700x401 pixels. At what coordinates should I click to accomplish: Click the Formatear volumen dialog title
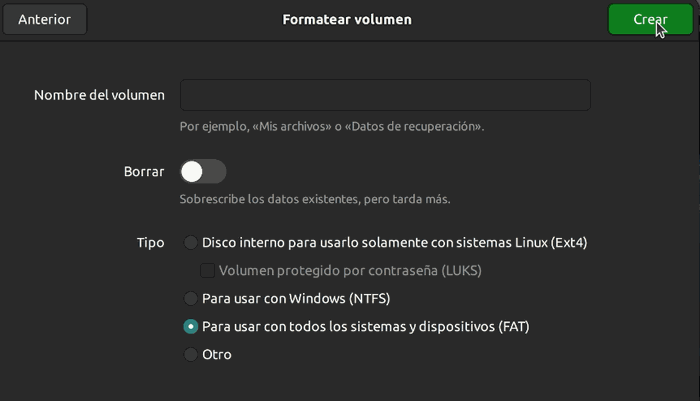tap(347, 20)
